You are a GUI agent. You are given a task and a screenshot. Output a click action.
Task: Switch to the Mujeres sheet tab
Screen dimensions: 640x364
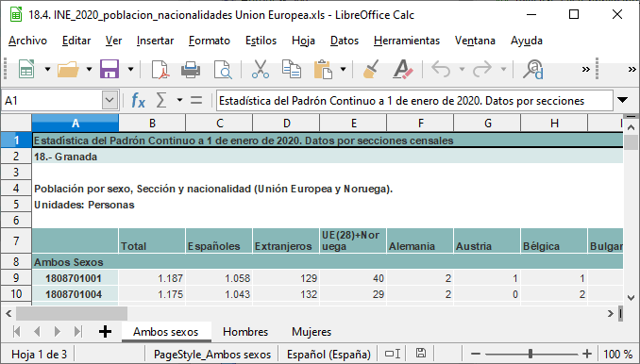pos(312,332)
